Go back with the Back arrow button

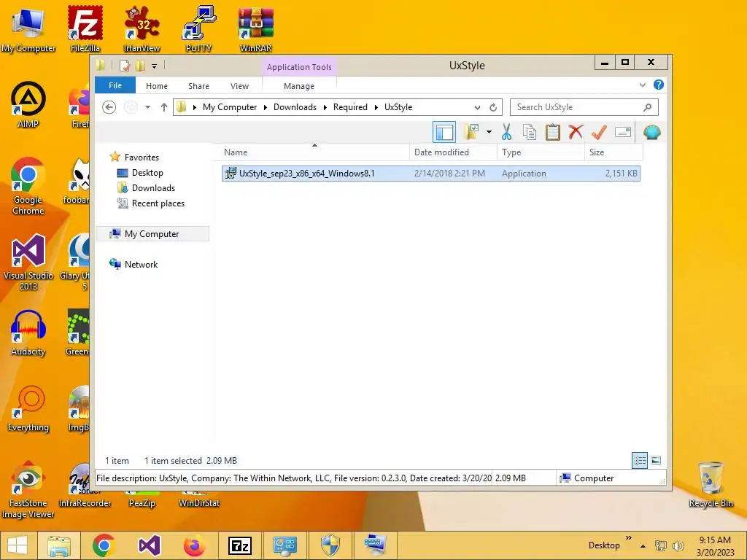tap(109, 107)
